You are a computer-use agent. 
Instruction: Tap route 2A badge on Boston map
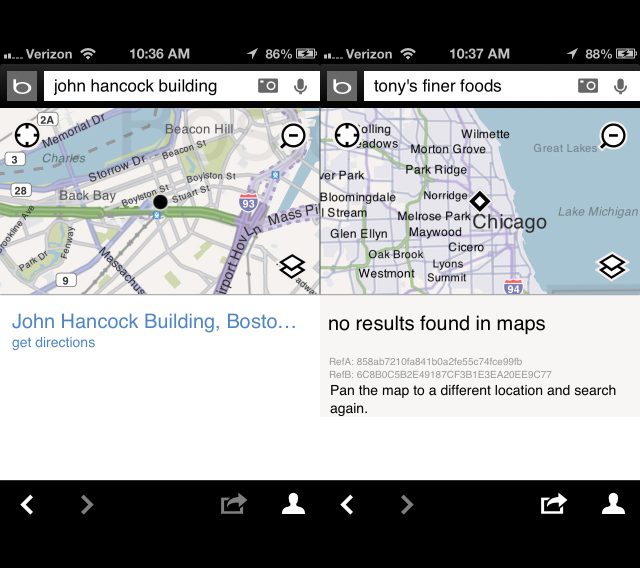click(47, 120)
